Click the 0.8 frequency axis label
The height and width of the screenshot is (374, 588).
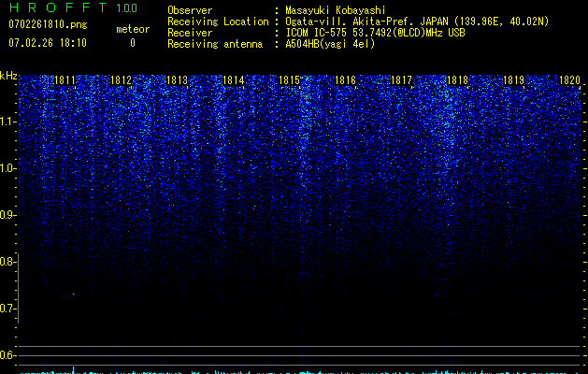[x=7, y=262]
